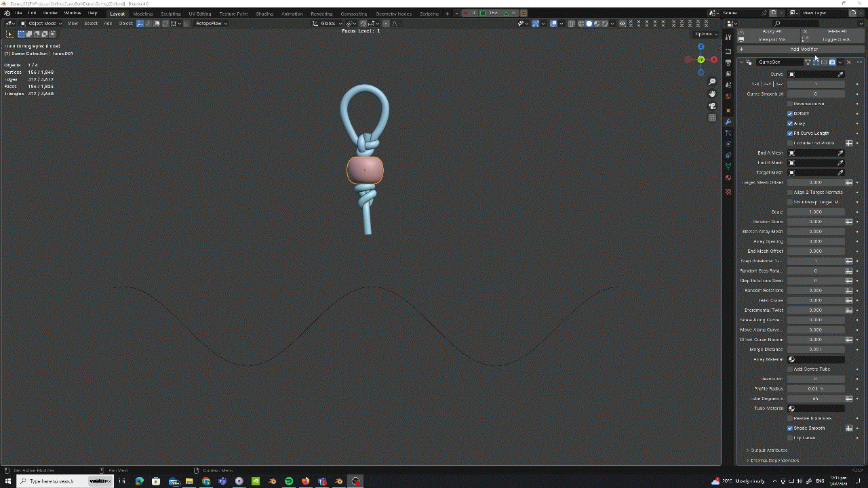Viewport: 868px width, 488px height.
Task: Open the Material properties tab icon
Action: point(728,178)
